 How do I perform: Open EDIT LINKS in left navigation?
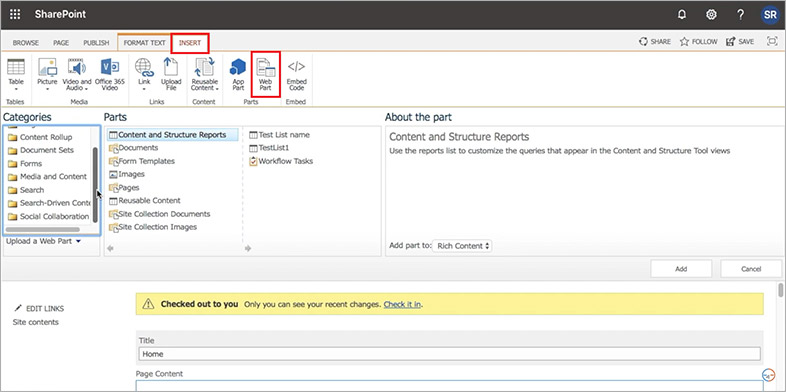(39, 309)
